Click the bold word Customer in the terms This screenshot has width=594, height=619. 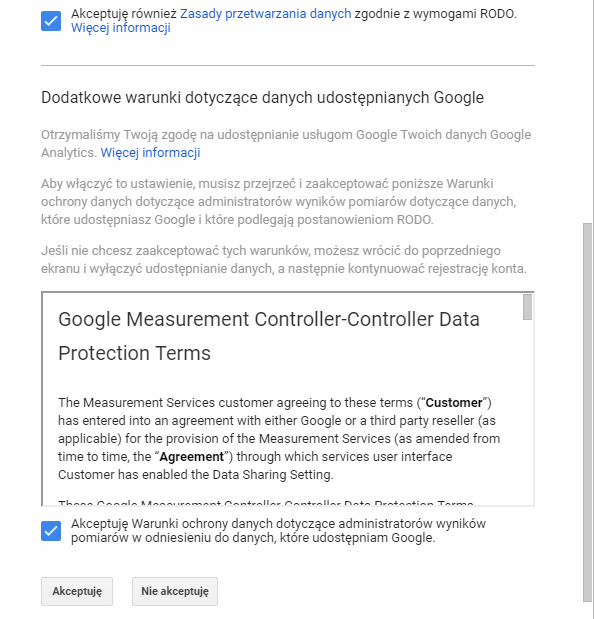point(454,403)
